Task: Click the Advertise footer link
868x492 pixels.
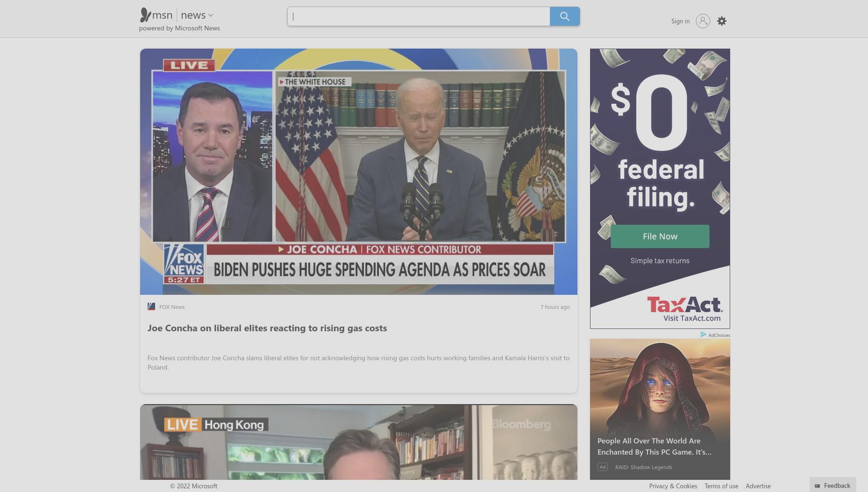Action: click(758, 486)
